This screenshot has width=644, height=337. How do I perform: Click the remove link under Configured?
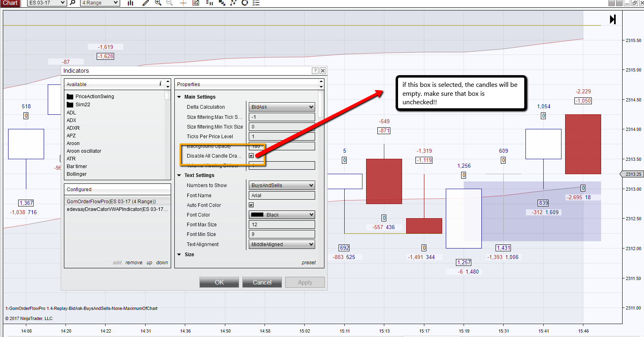tap(134, 263)
